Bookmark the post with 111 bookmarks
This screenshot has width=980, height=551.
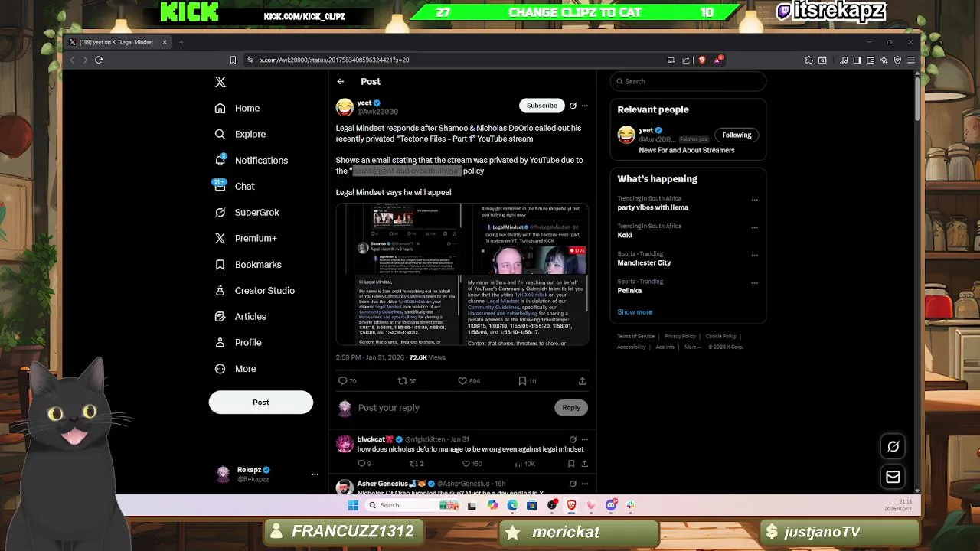pyautogui.click(x=528, y=380)
